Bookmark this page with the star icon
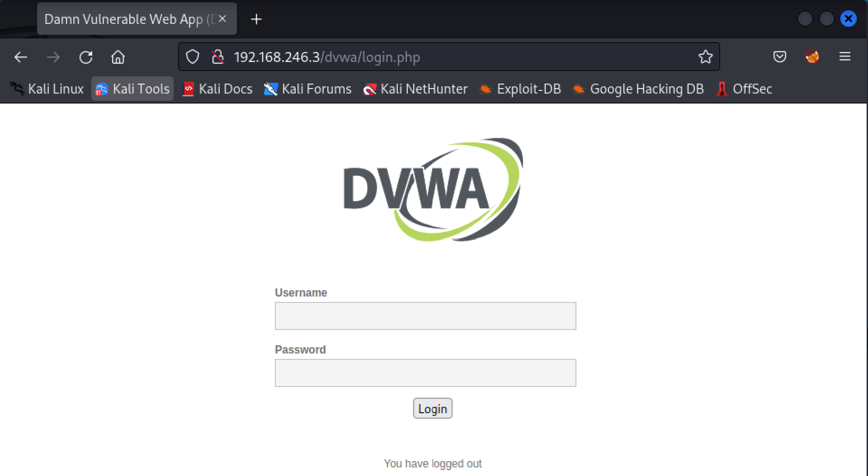The image size is (868, 476). pos(705,57)
